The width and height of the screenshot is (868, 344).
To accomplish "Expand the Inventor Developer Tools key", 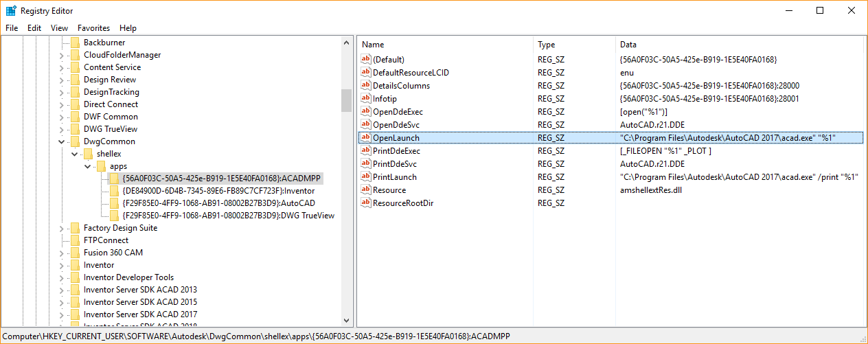I will coord(62,277).
